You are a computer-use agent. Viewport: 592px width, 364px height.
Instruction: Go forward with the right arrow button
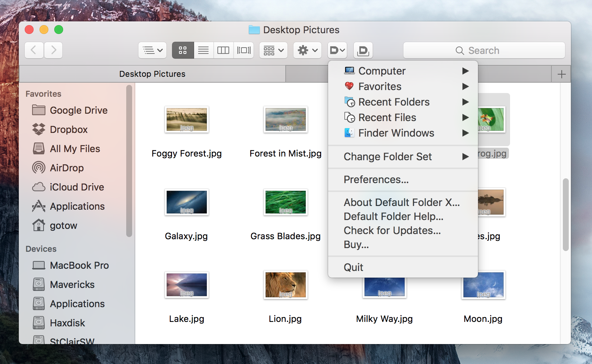pyautogui.click(x=54, y=50)
